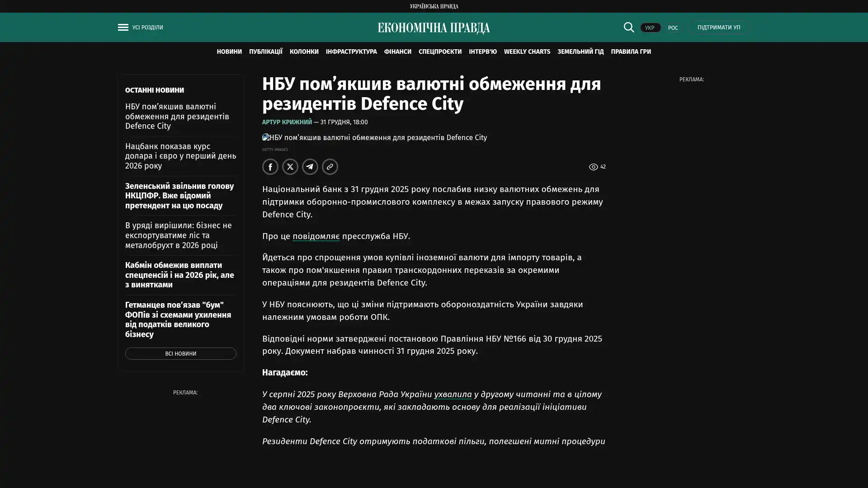The height and width of the screenshot is (488, 868).
Task: Click 'Підтримати УП' button
Action: click(x=718, y=27)
